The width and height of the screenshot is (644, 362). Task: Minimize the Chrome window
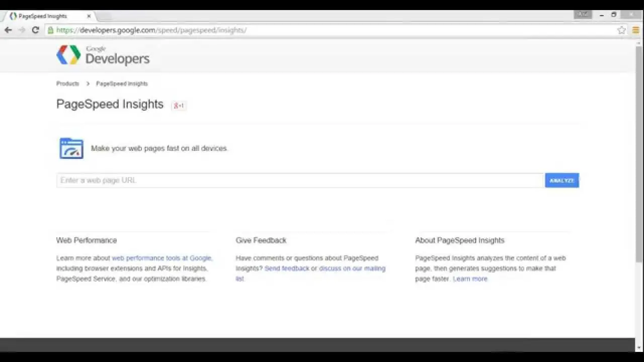coord(602,15)
